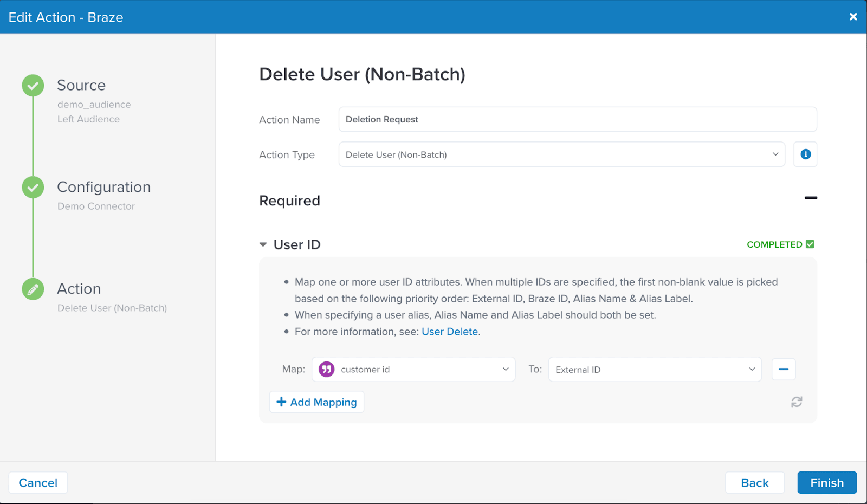Go to the Source step

tap(81, 86)
